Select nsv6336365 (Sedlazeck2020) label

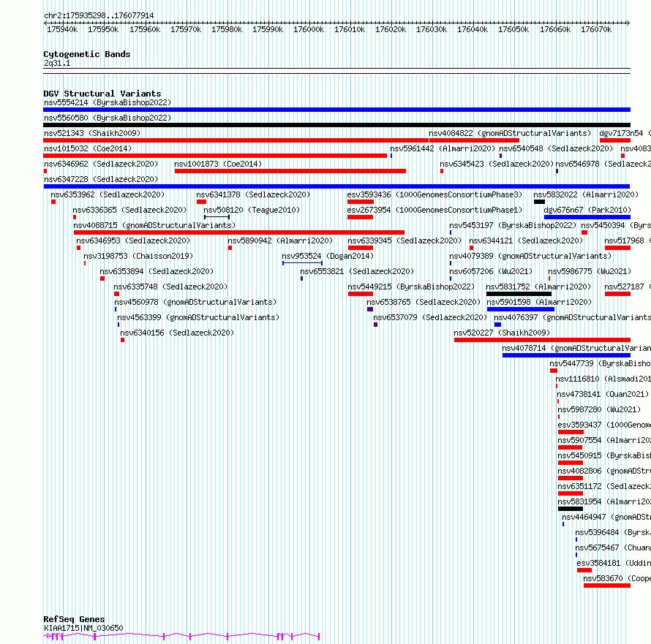[x=129, y=210]
